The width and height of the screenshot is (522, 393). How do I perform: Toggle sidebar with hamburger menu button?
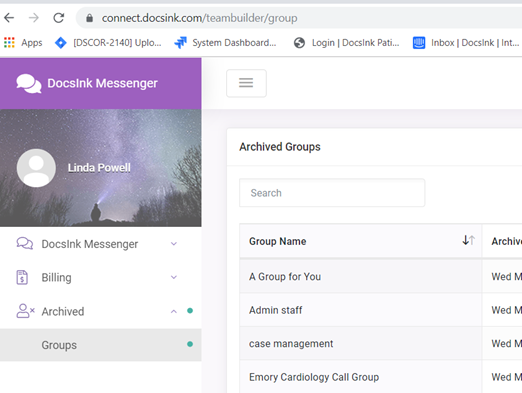click(246, 83)
